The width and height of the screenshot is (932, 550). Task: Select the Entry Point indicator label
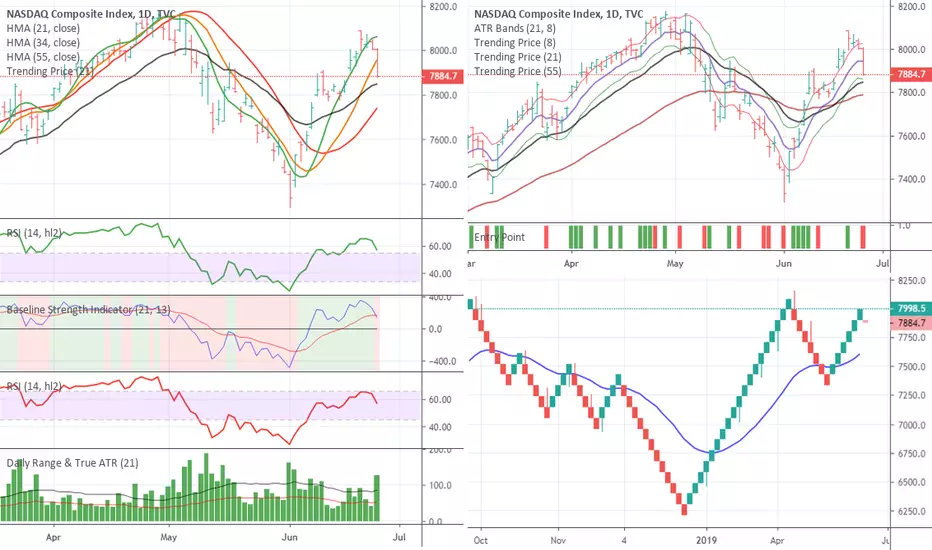pos(499,237)
